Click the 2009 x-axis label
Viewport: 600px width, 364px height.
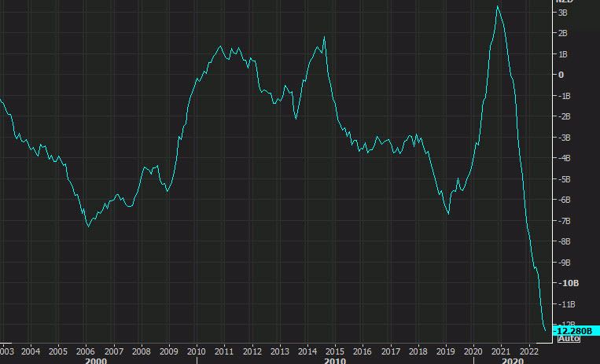point(169,351)
